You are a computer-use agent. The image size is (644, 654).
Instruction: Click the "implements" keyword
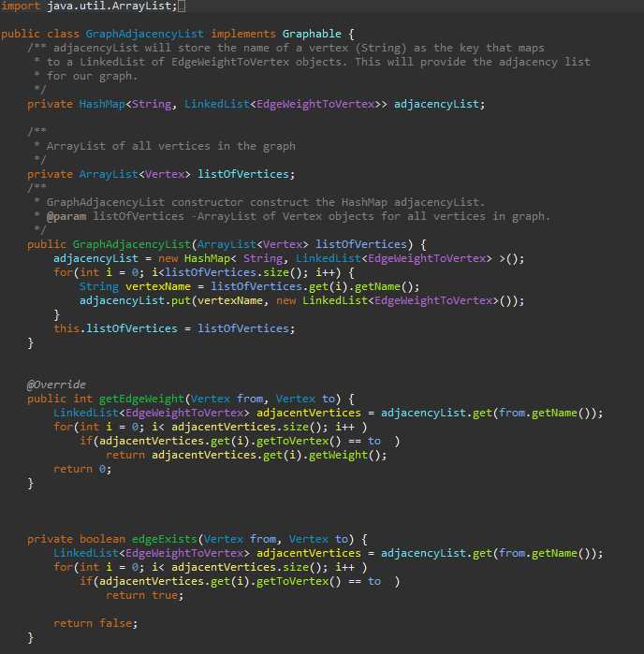(x=243, y=34)
